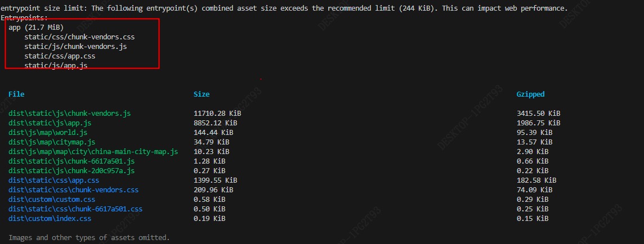Click the dist\static\css\chunk-vendors.css path
Screen dimensions: 644x244
click(x=73, y=190)
